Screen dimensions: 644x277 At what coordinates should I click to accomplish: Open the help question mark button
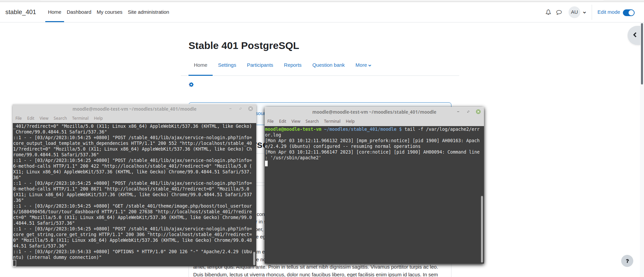pos(627,261)
